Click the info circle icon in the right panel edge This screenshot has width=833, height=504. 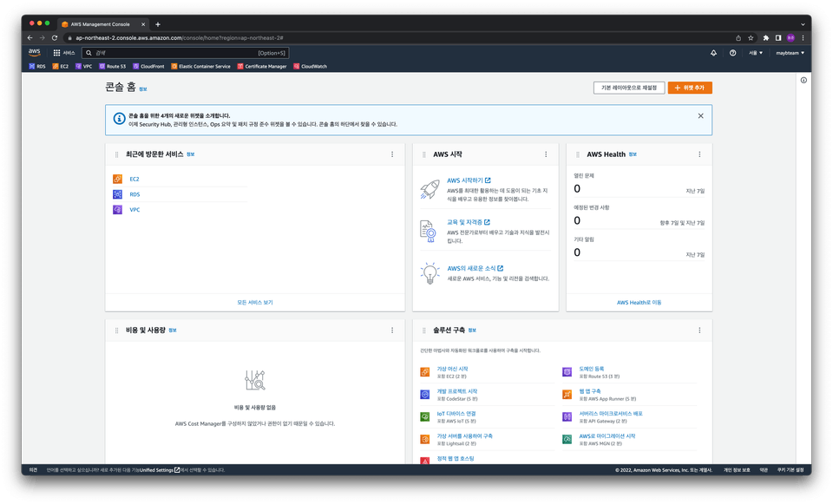pos(803,80)
